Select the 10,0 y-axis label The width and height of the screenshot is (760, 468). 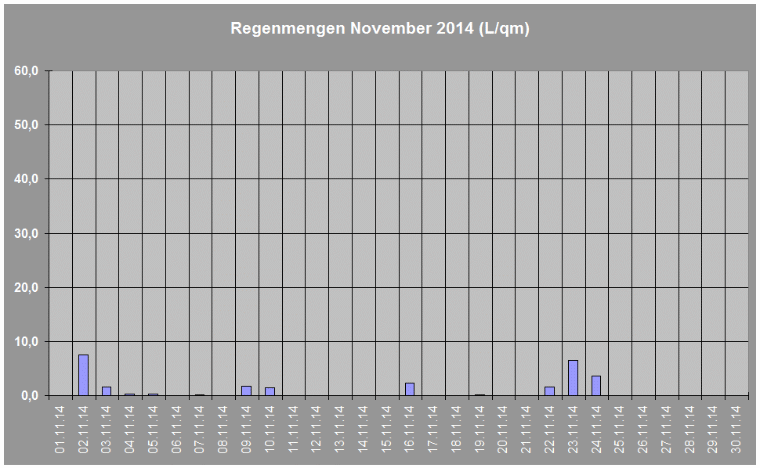pos(25,341)
